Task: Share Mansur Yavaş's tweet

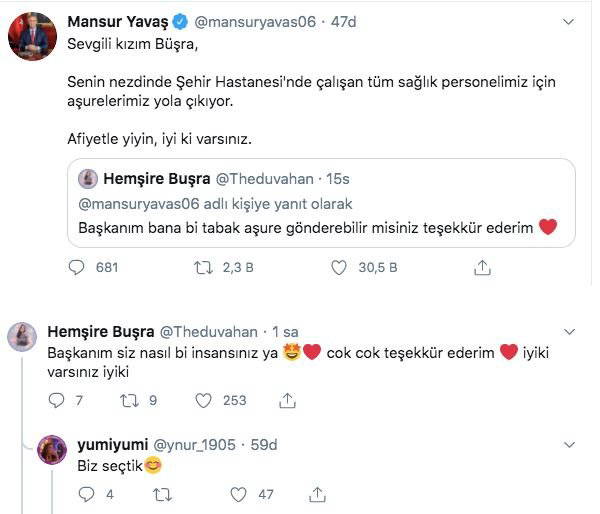Action: pos(482,267)
